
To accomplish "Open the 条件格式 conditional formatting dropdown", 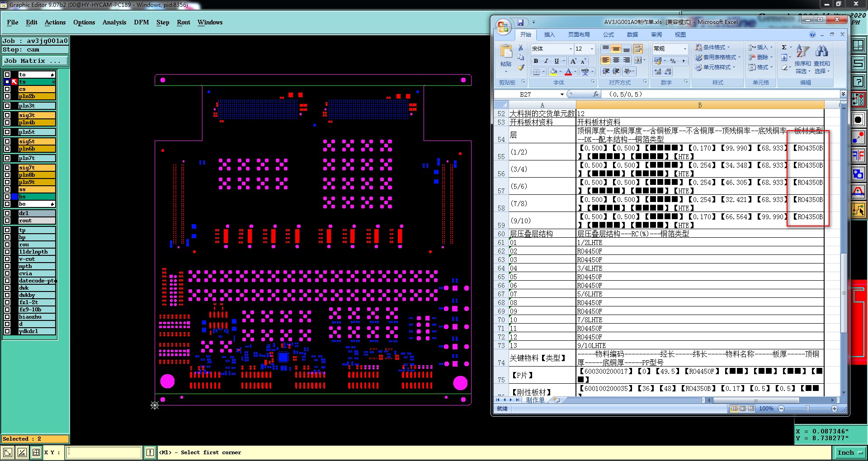I will coord(713,47).
